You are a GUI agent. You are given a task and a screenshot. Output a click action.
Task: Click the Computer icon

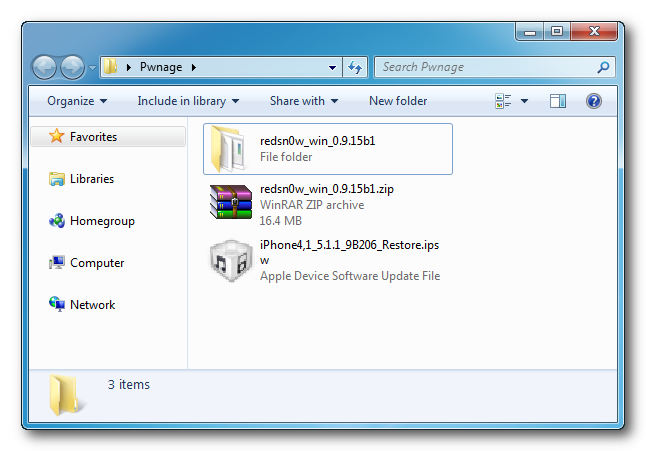57,262
